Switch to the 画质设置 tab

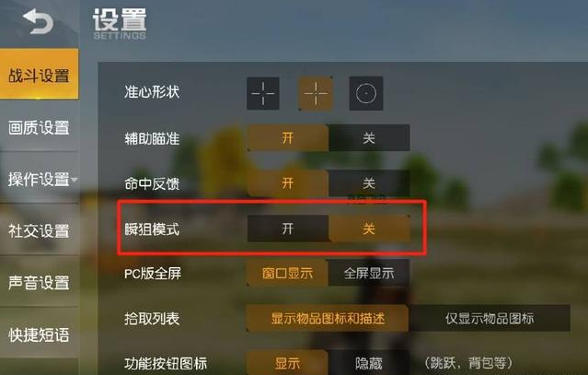(39, 128)
